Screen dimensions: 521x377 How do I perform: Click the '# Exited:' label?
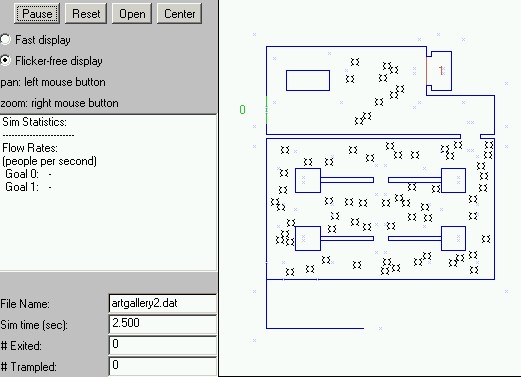coord(21,346)
